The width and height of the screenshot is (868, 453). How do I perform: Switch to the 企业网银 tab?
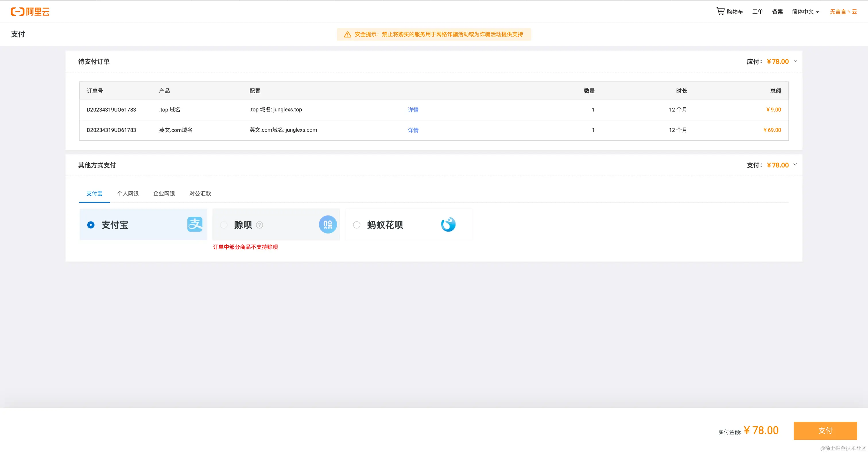(x=164, y=194)
